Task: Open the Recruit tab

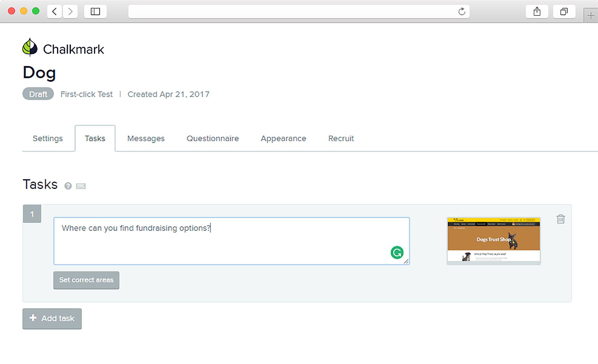Action: click(x=341, y=139)
